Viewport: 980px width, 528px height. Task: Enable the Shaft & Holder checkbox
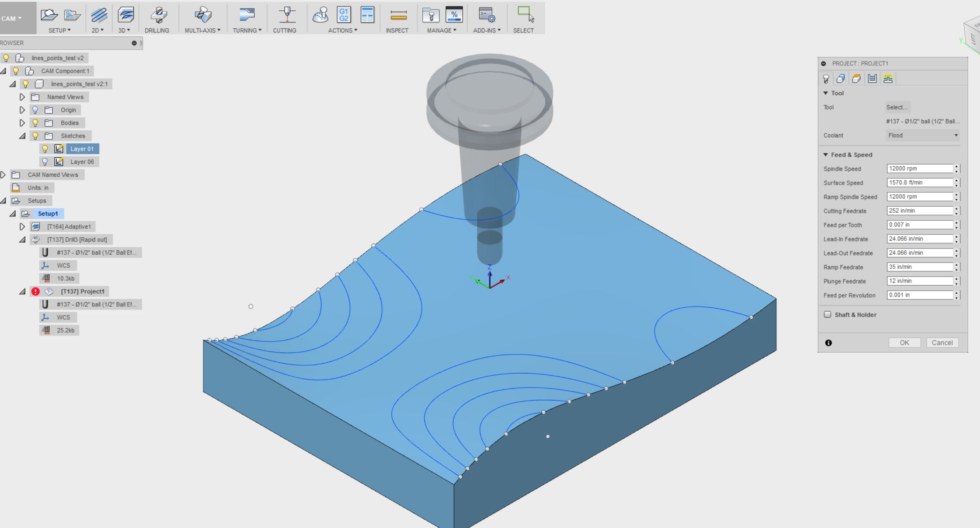pos(827,314)
